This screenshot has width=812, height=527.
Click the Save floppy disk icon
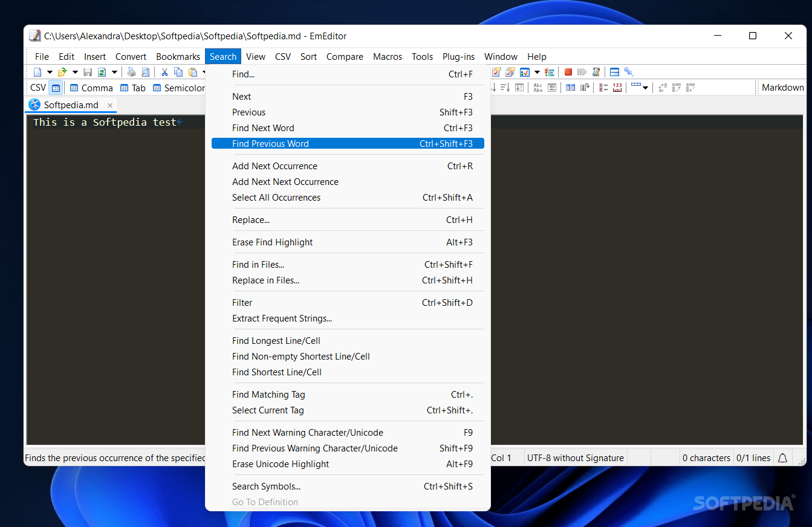[x=88, y=72]
